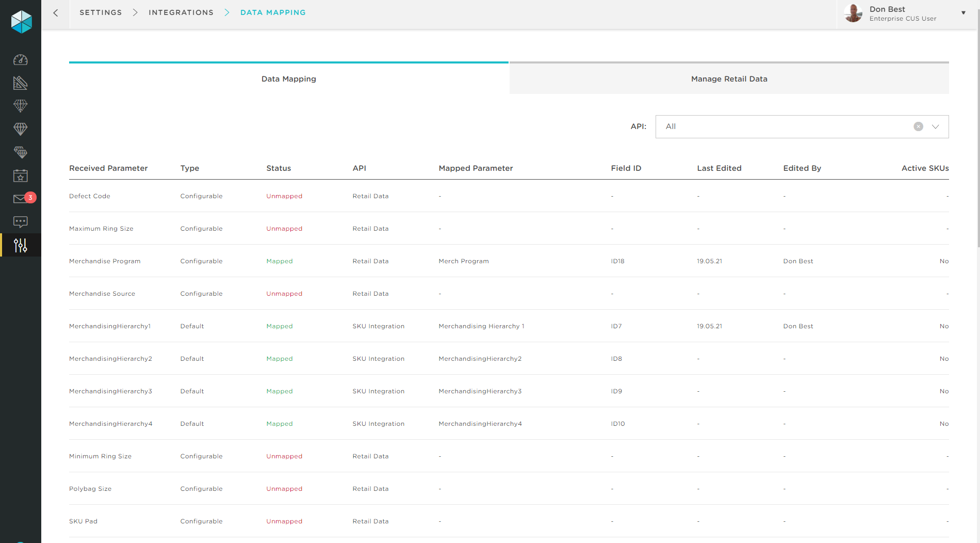Open the MerchandisingHierarchy4 received parameter
The image size is (980, 543).
[111, 424]
